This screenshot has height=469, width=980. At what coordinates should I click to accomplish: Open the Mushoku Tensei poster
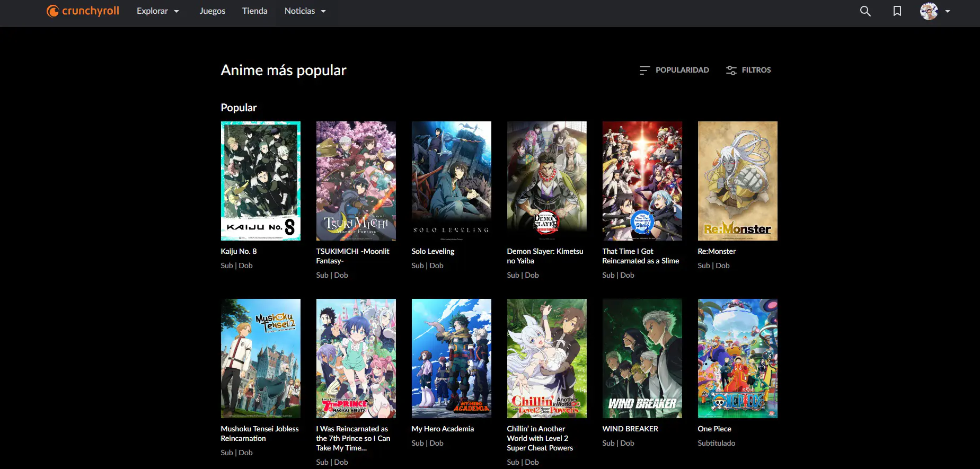tap(261, 358)
